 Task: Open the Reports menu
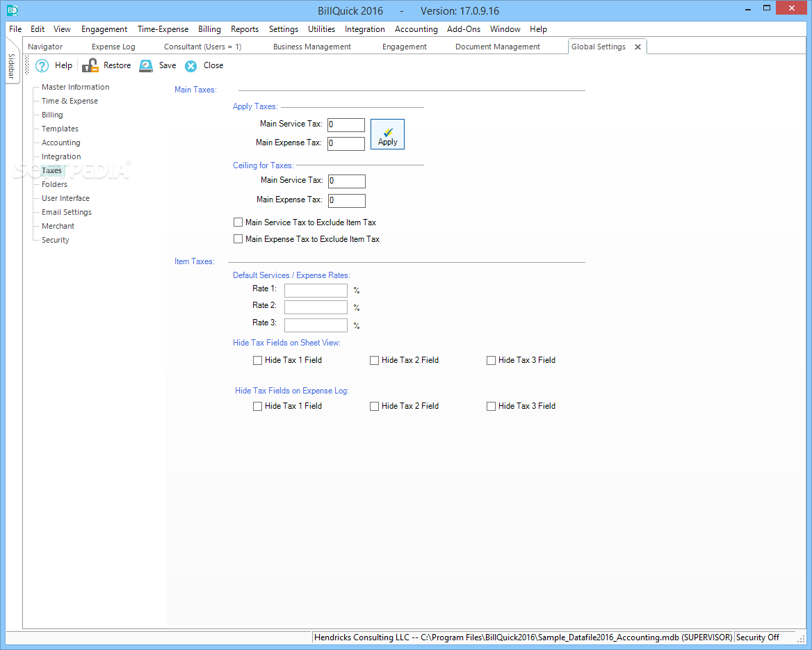[245, 29]
